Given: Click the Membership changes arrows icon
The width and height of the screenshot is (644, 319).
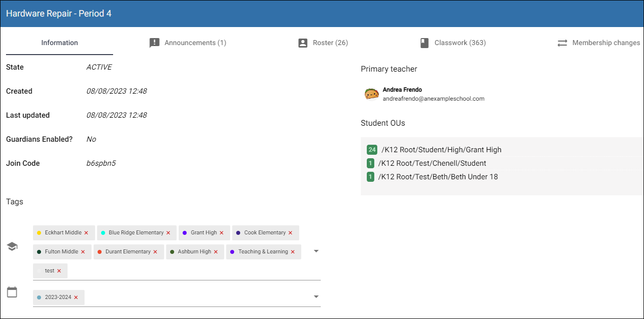Looking at the screenshot, I should pyautogui.click(x=562, y=43).
